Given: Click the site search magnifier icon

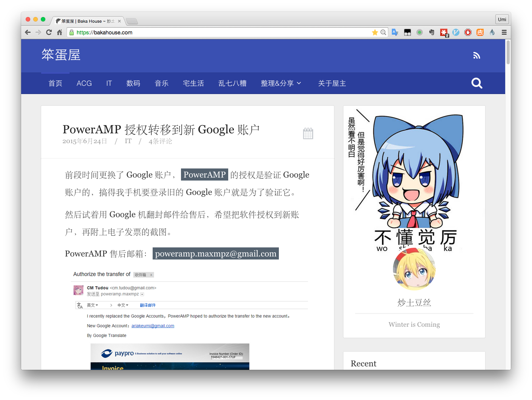Looking at the screenshot, I should [477, 83].
